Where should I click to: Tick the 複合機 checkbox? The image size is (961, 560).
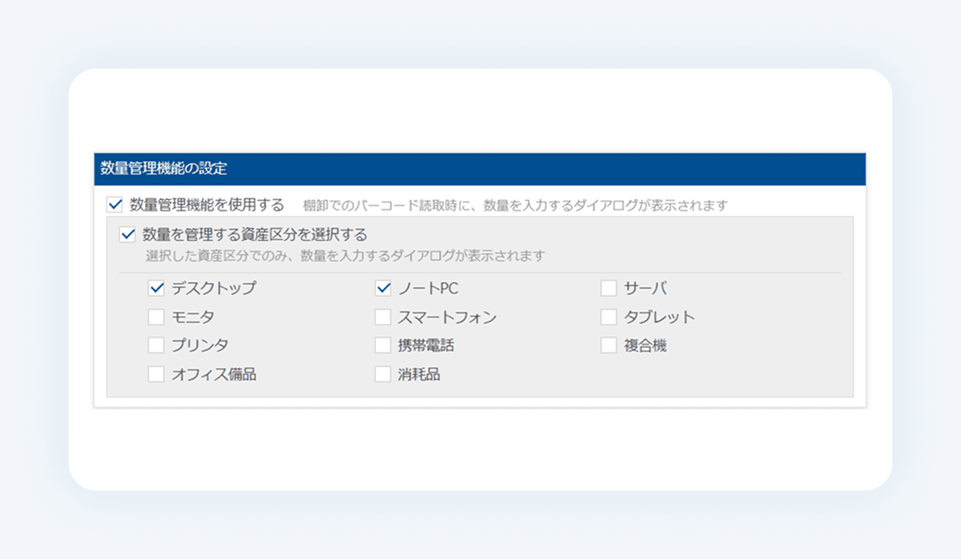tap(608, 345)
